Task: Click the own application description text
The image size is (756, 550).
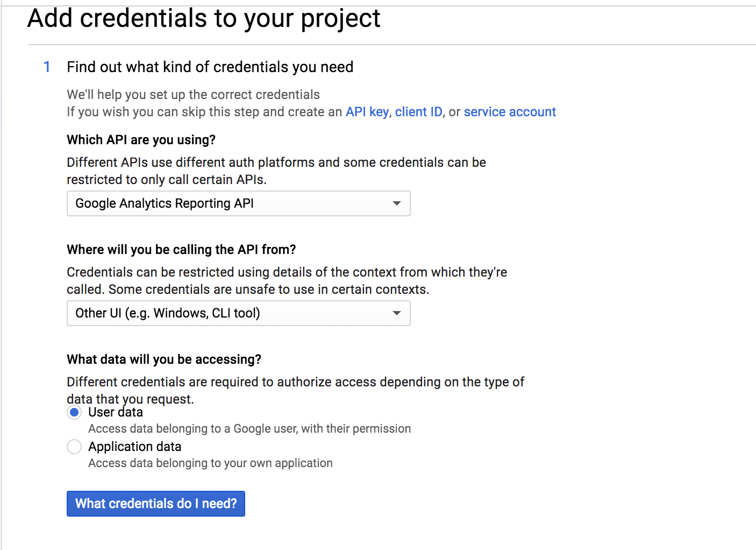Action: (x=210, y=463)
